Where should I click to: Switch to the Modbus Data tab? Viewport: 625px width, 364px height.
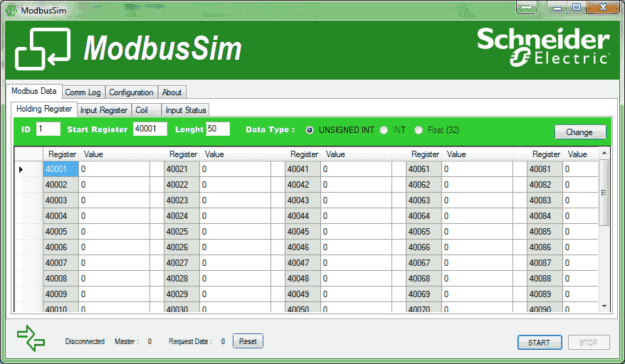pyautogui.click(x=34, y=91)
